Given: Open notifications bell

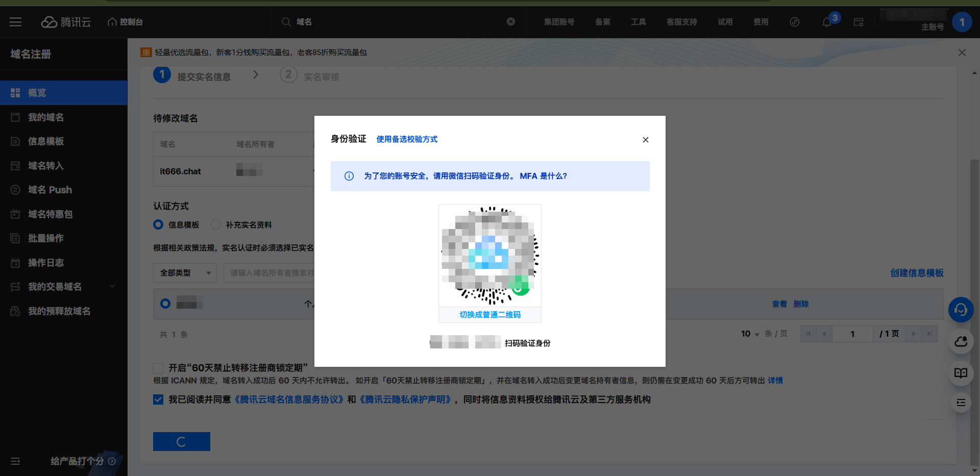Looking at the screenshot, I should pos(827,22).
